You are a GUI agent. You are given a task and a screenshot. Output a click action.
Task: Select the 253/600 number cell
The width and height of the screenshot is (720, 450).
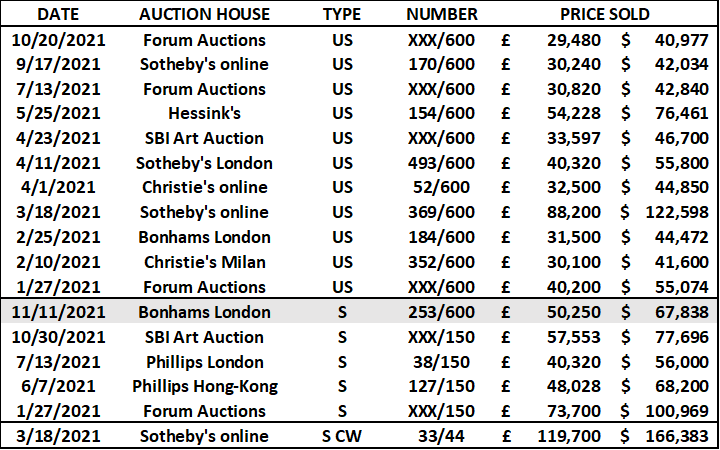pyautogui.click(x=442, y=312)
